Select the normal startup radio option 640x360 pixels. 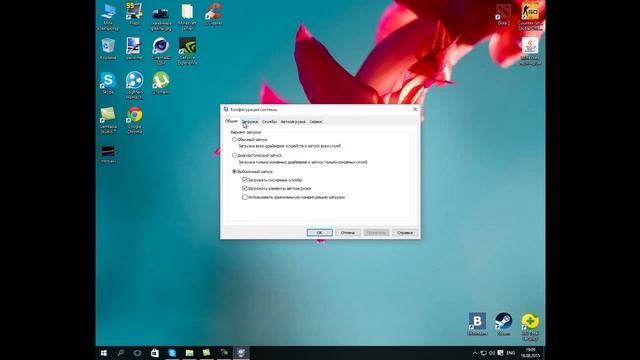[x=234, y=140]
